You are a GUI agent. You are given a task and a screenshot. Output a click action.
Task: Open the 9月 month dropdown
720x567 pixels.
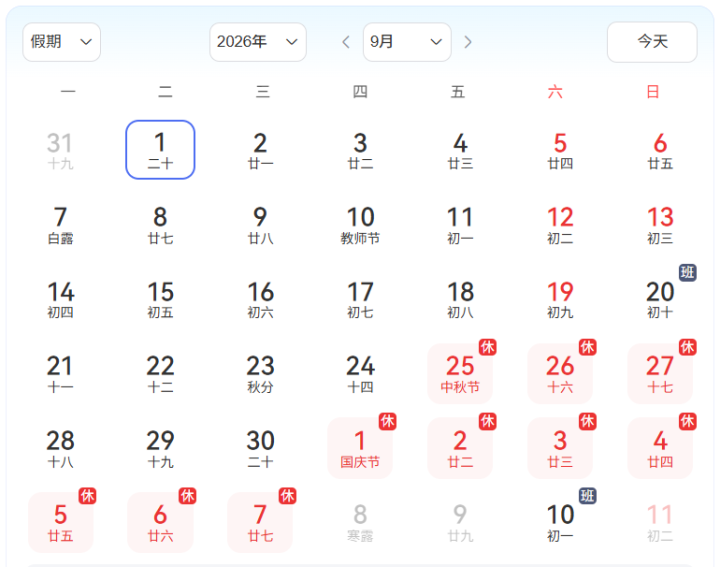pyautogui.click(x=407, y=42)
